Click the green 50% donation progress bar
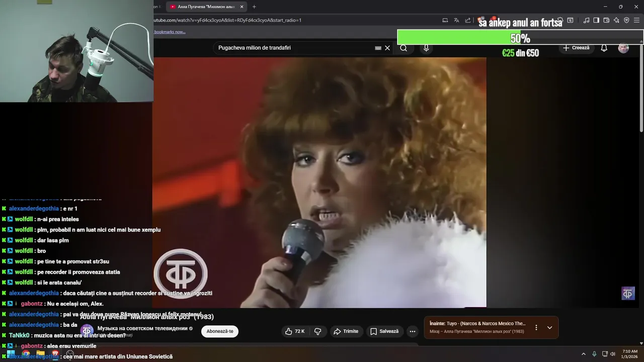 point(520,38)
